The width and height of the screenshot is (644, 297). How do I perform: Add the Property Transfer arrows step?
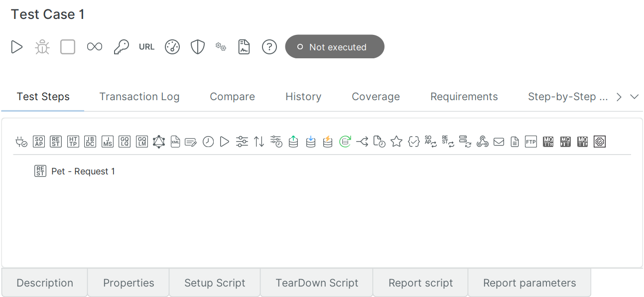(259, 142)
